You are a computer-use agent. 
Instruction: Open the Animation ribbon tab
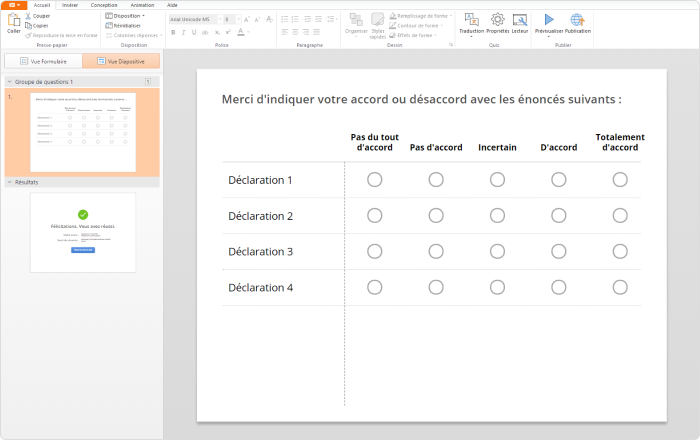[x=143, y=5]
